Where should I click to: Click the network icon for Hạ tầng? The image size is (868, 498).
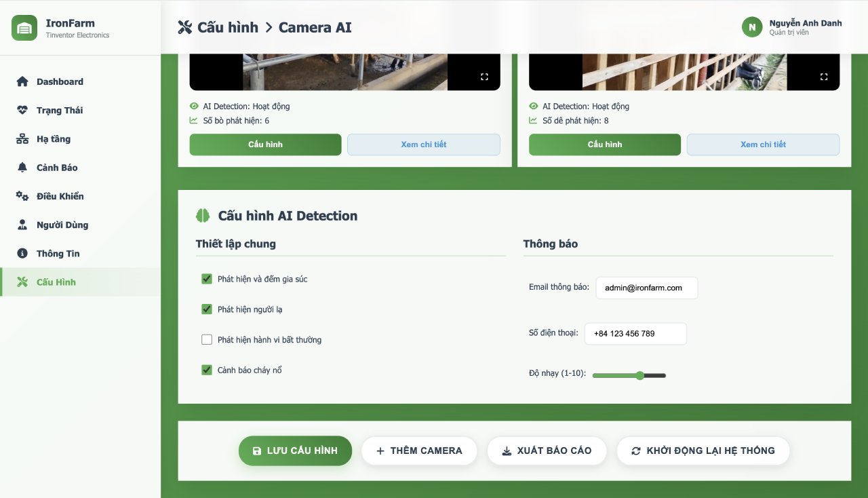pyautogui.click(x=22, y=139)
